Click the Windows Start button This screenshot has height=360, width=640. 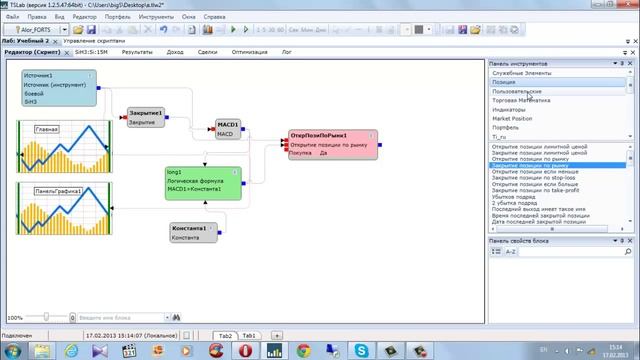click(12, 351)
